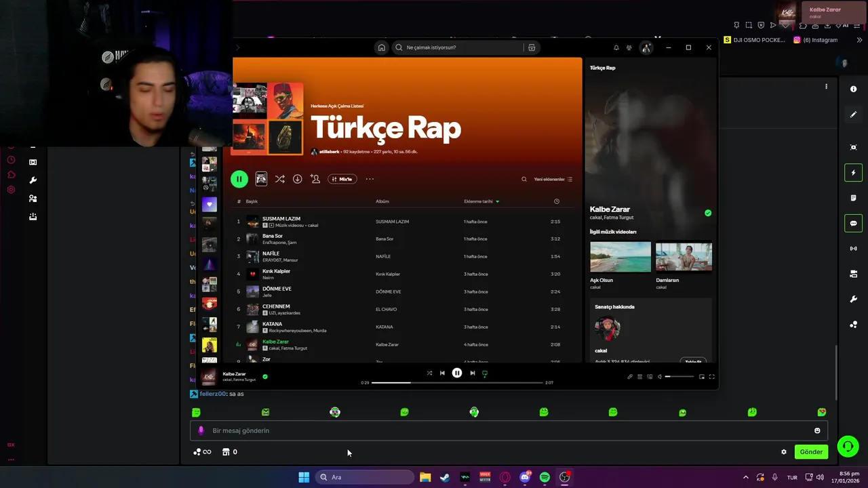This screenshot has width=868, height=488.
Task: Adjust the Spotify volume slider
Action: click(x=679, y=377)
